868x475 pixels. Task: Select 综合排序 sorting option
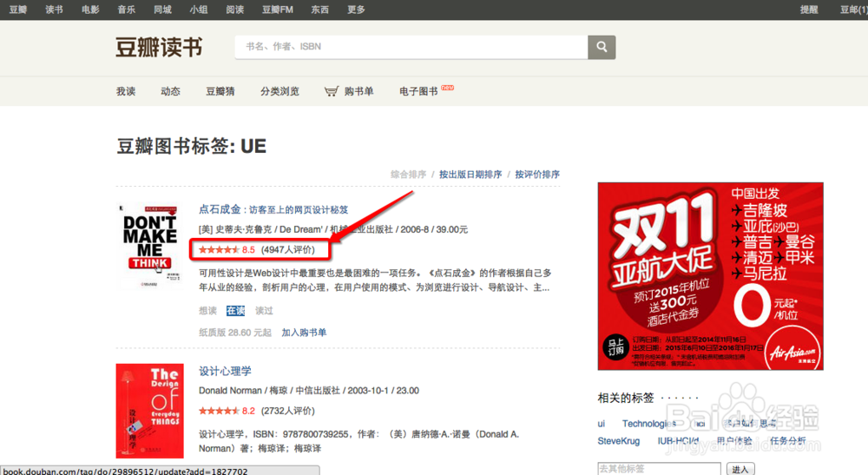pos(408,175)
